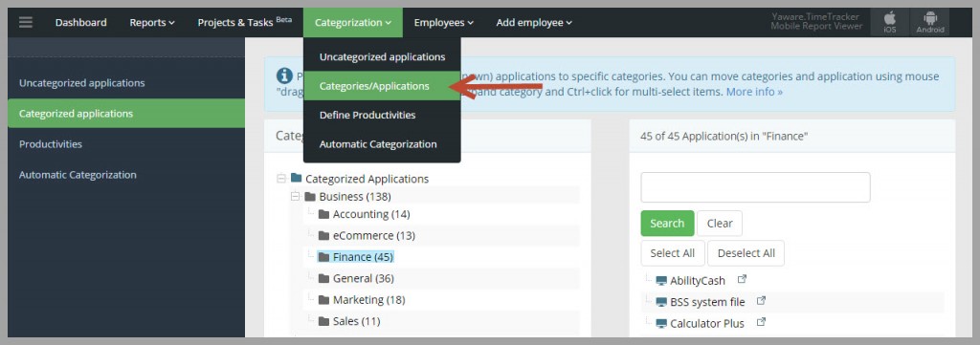Click the Select All button

pyautogui.click(x=672, y=253)
